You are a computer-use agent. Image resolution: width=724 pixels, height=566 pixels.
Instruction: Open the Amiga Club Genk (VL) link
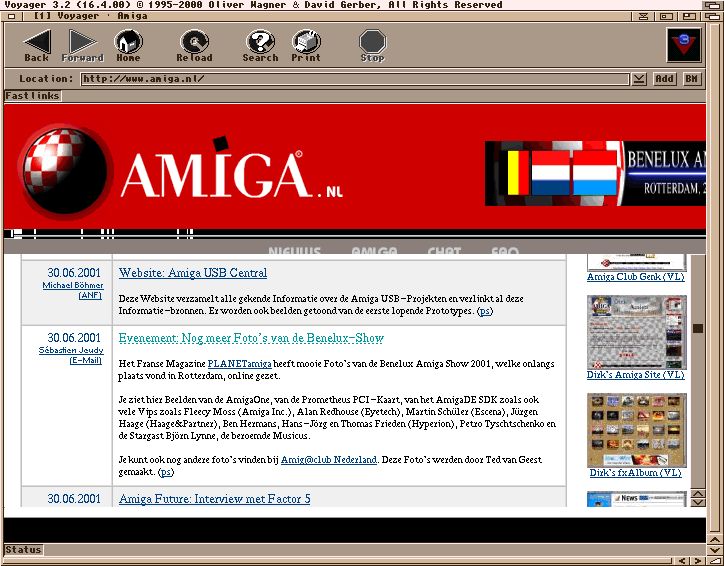click(636, 277)
